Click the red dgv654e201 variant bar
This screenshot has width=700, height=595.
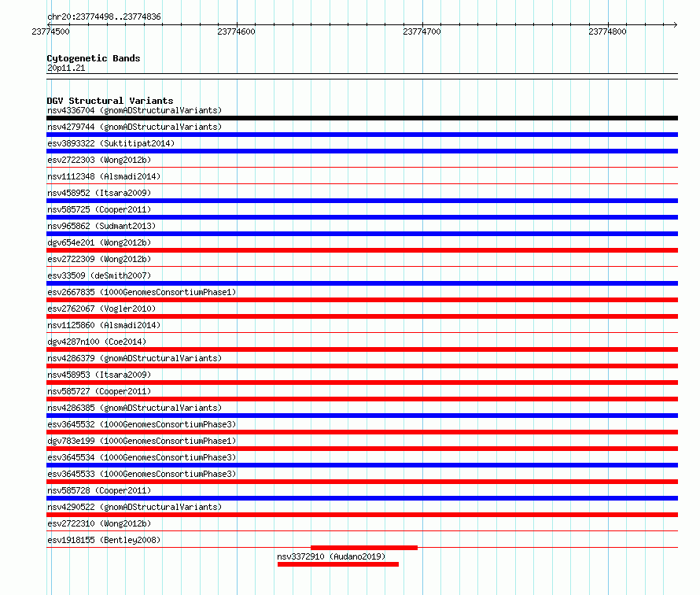pyautogui.click(x=362, y=250)
